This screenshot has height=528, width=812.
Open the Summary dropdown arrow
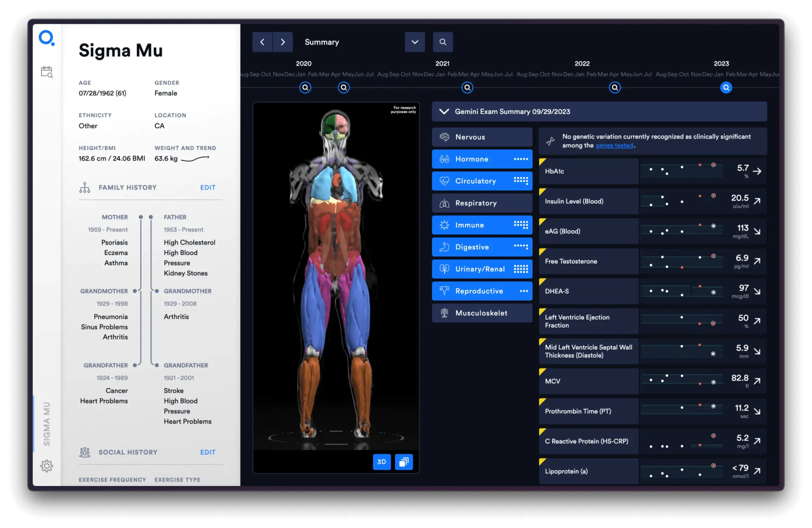point(415,42)
